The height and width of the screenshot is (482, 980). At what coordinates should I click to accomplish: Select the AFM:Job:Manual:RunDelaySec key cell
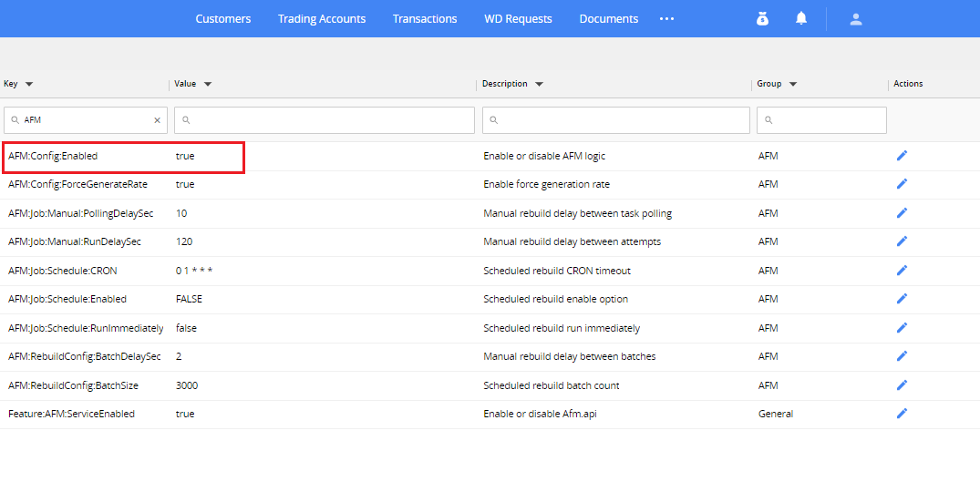[75, 241]
